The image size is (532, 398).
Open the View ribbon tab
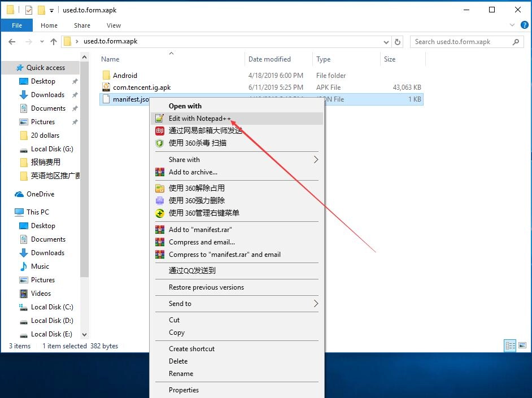coord(114,25)
